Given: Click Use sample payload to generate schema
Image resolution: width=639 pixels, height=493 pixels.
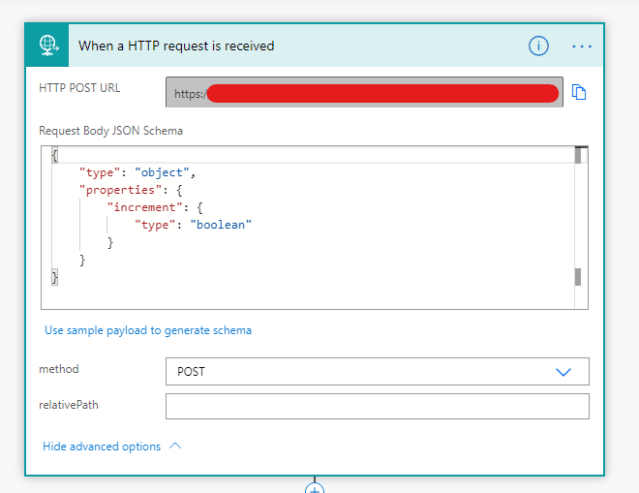Looking at the screenshot, I should (x=148, y=330).
